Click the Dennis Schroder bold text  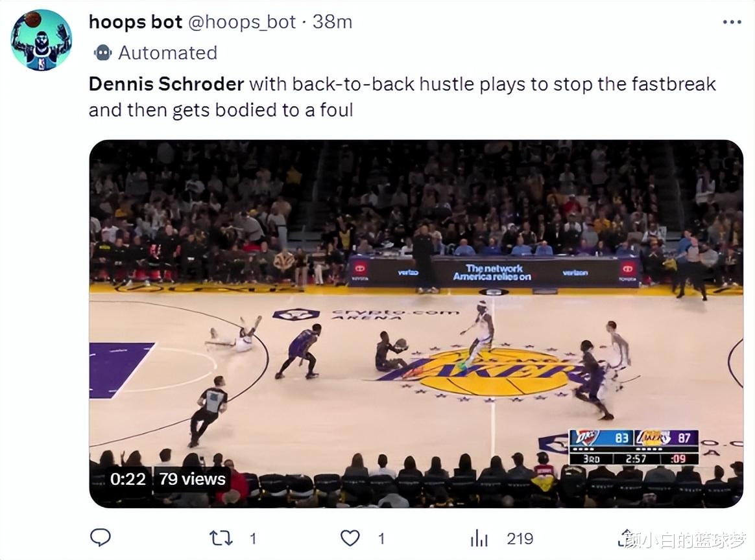(x=166, y=84)
